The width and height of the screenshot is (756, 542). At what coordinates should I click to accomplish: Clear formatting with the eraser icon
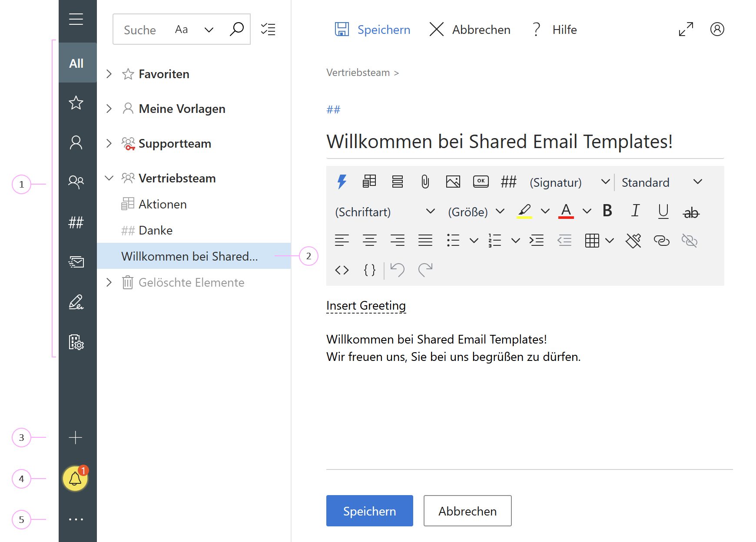(633, 241)
